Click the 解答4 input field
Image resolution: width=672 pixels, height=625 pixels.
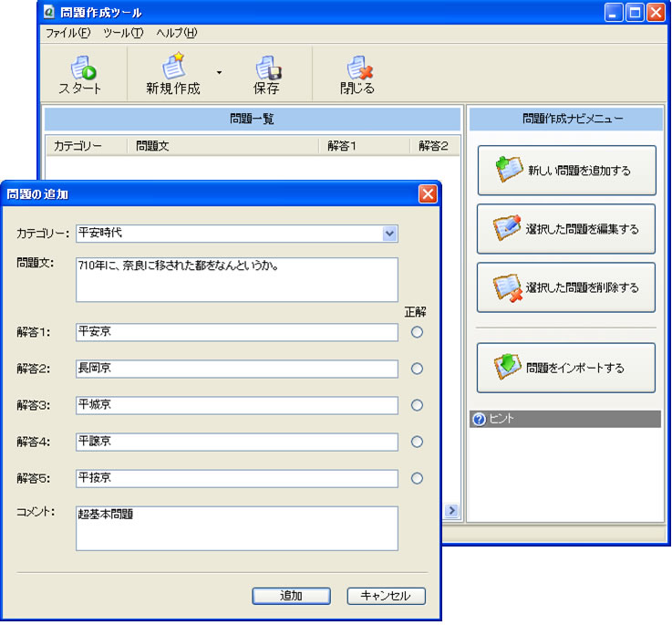coord(237,442)
